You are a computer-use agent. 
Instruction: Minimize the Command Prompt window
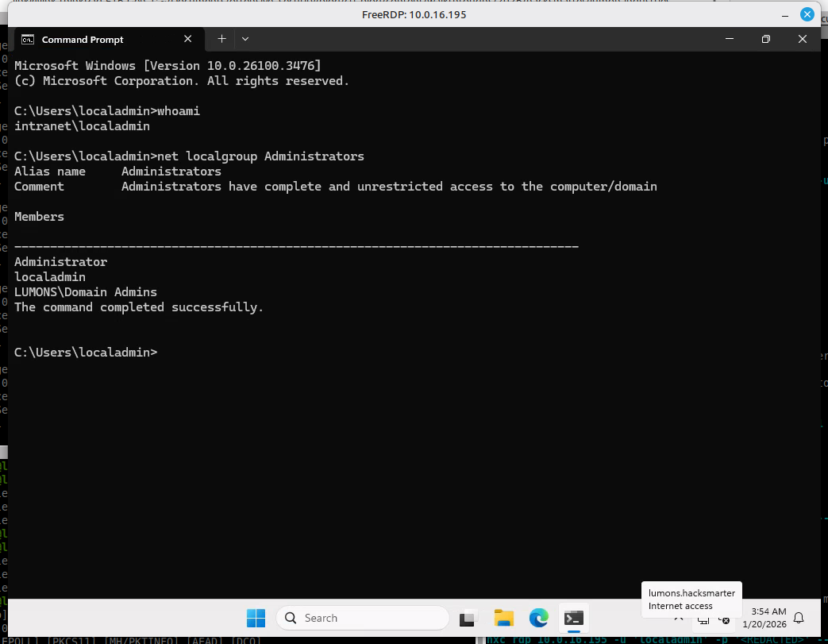(728, 39)
